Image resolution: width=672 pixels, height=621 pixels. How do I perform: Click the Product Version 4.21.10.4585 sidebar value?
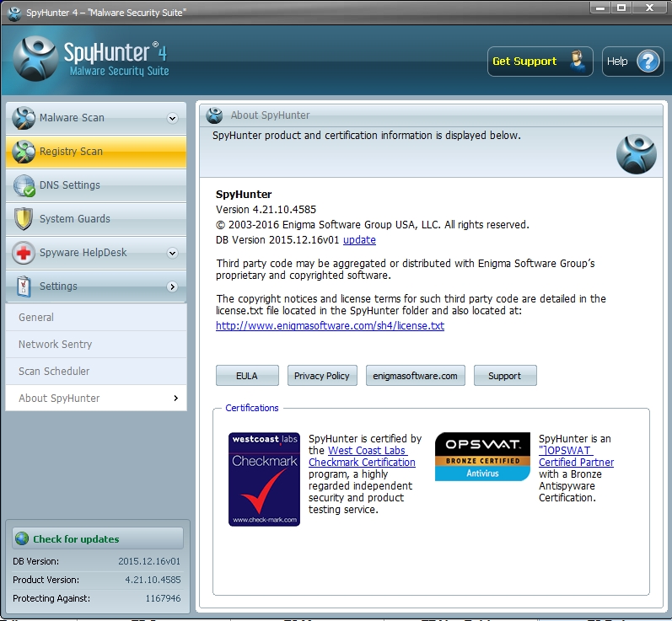(x=153, y=580)
